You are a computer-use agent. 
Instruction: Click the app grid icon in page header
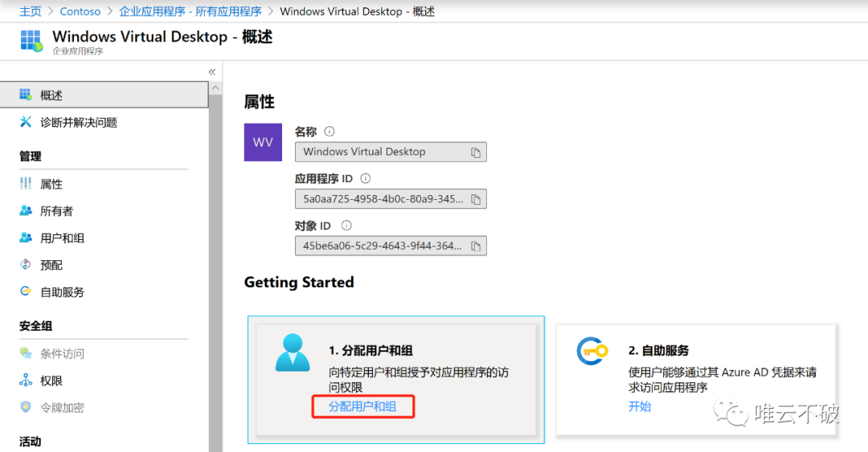(x=31, y=41)
